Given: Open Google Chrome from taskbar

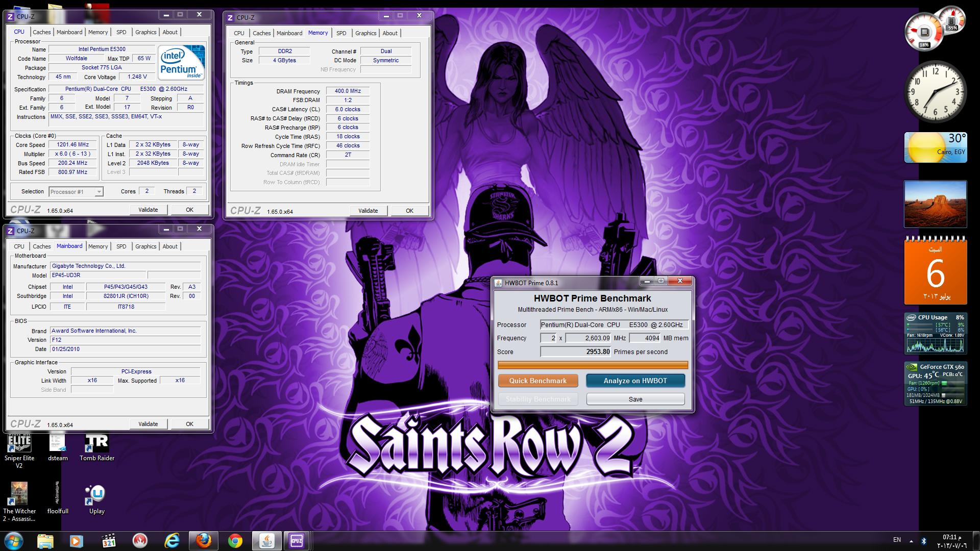Looking at the screenshot, I should coord(235,541).
